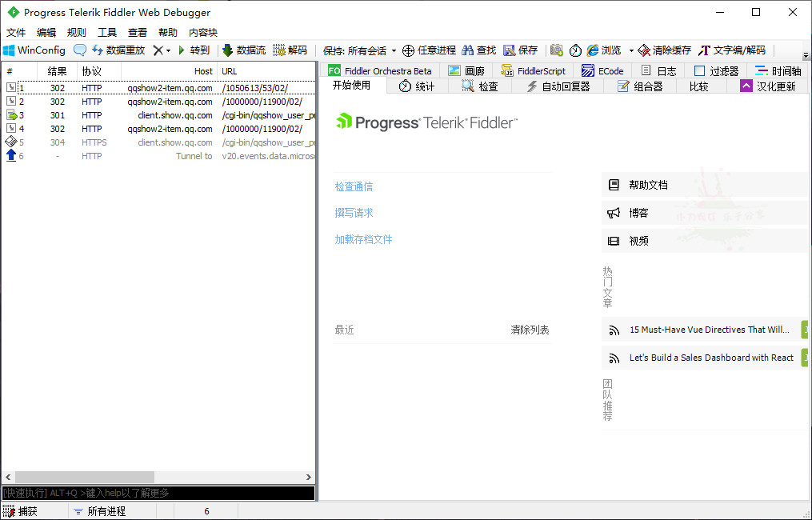The width and height of the screenshot is (812, 520).
Task: Open the 视频 link
Action: (x=704, y=241)
